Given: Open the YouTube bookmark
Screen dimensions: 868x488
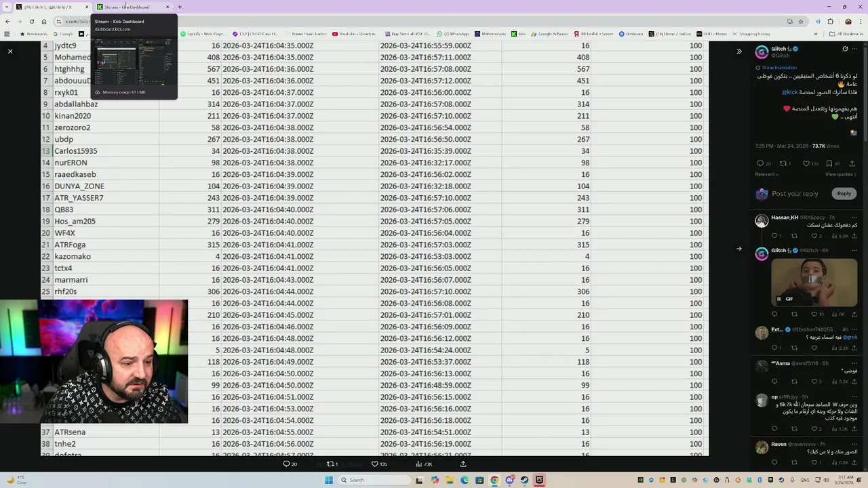Looking at the screenshot, I should click(355, 34).
